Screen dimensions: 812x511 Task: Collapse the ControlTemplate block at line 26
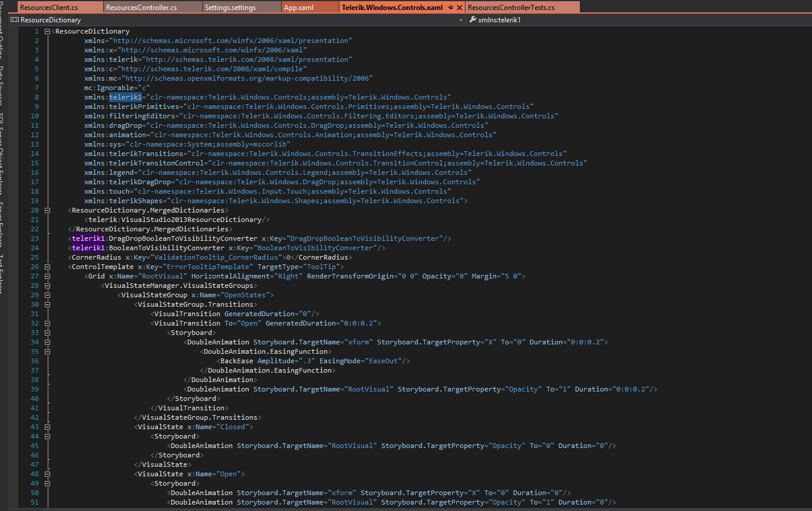tap(47, 267)
